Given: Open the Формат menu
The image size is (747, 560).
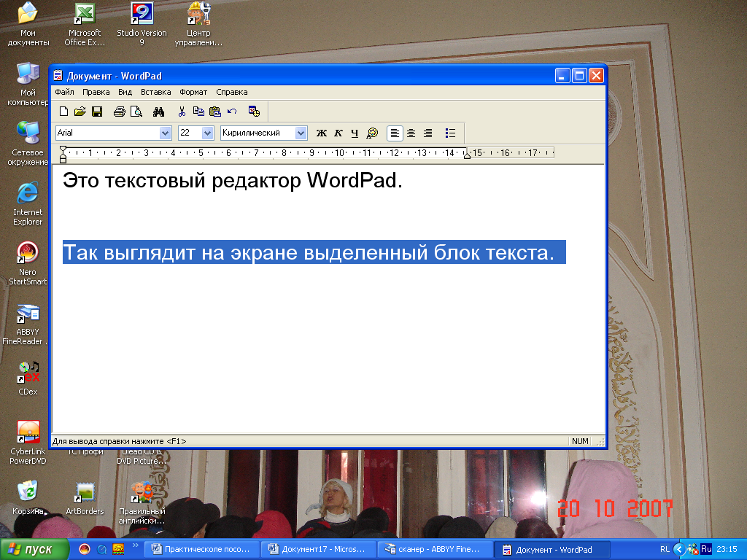Looking at the screenshot, I should coord(193,93).
